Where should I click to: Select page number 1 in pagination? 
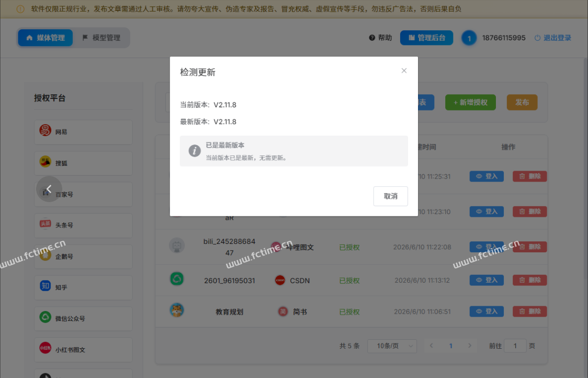(451, 346)
